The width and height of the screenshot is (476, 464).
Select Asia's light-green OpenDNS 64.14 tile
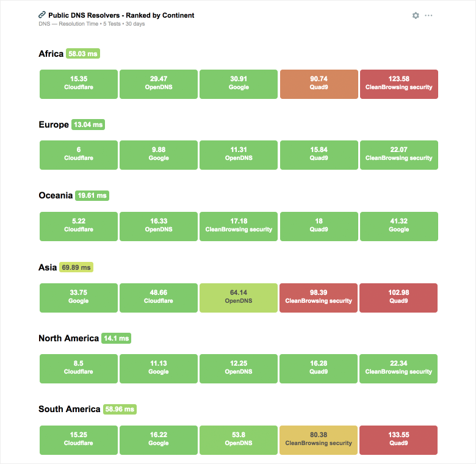click(x=239, y=297)
